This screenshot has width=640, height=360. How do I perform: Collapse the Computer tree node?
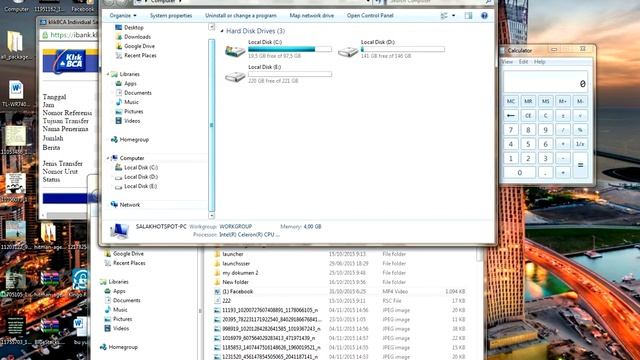tap(108, 158)
